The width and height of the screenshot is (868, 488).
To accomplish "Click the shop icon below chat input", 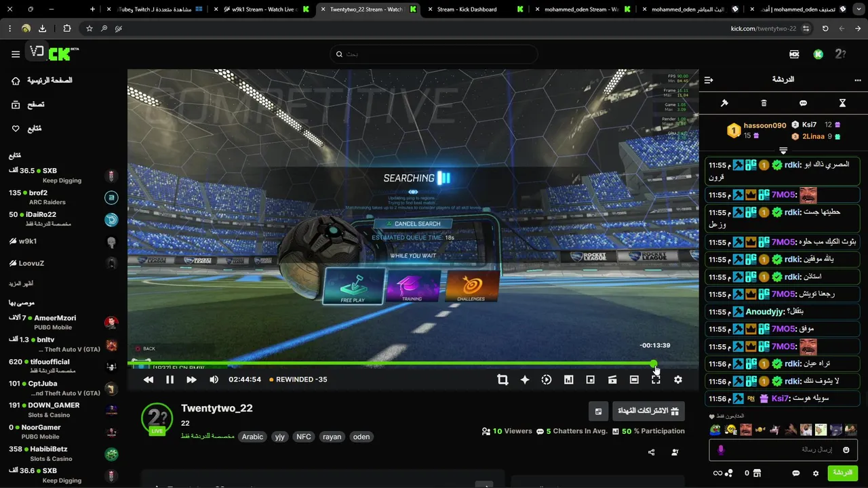I will point(757,473).
